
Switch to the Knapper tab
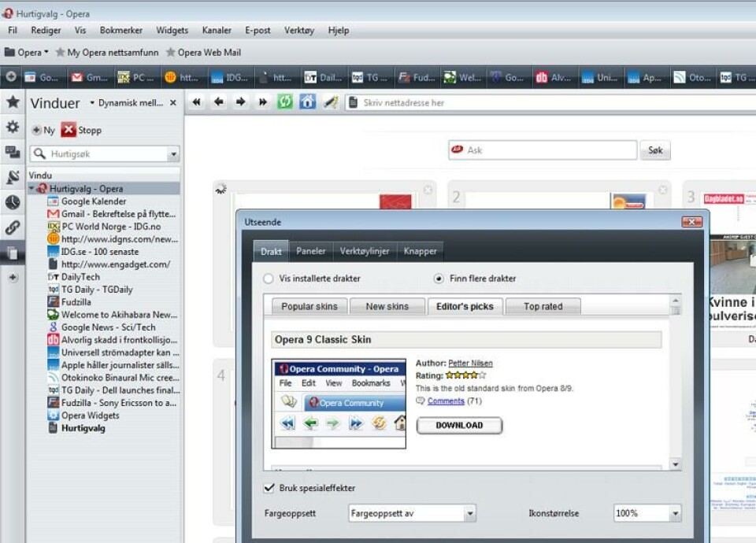tap(420, 251)
